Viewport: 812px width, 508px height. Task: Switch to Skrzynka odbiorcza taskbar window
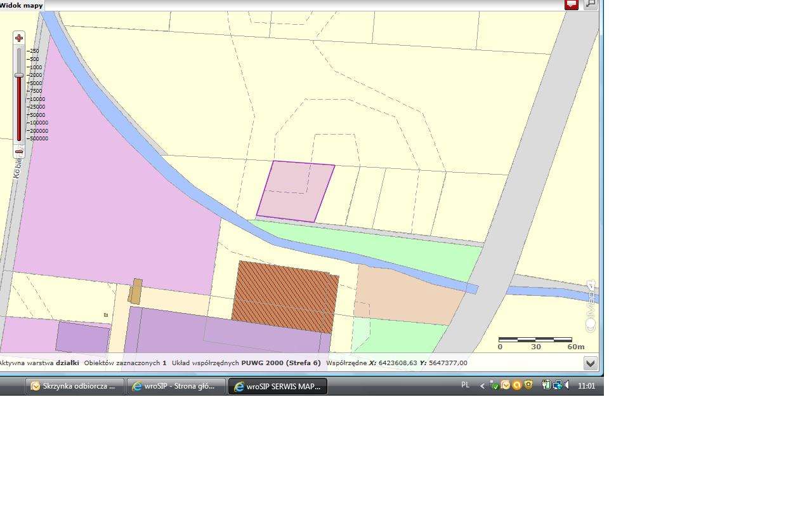point(74,386)
